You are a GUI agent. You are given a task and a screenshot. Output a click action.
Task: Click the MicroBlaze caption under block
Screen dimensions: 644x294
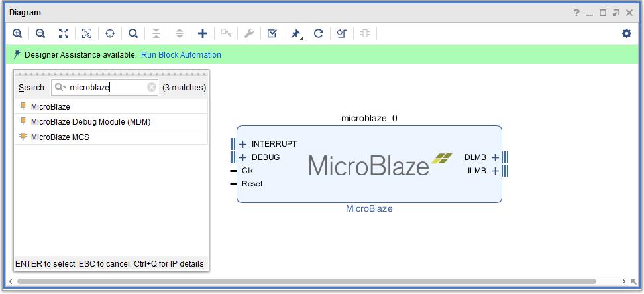pos(369,208)
